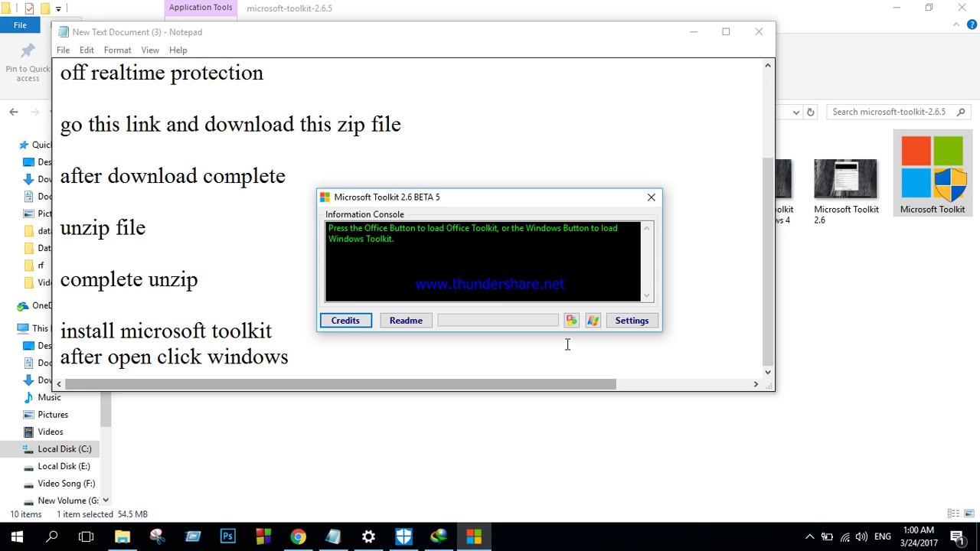Collapse the Explorer ribbon with the chevron
Viewport: 980px width, 551px height.
pos(955,25)
